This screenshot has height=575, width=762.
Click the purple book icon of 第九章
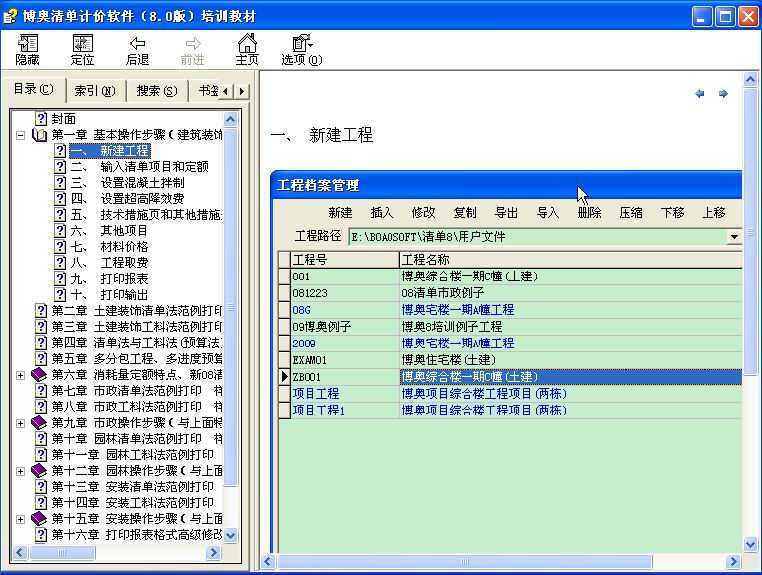[39, 422]
